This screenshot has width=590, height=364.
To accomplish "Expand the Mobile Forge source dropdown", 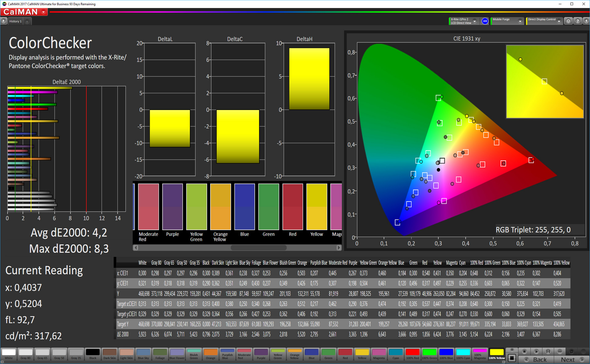I will 520,21.
